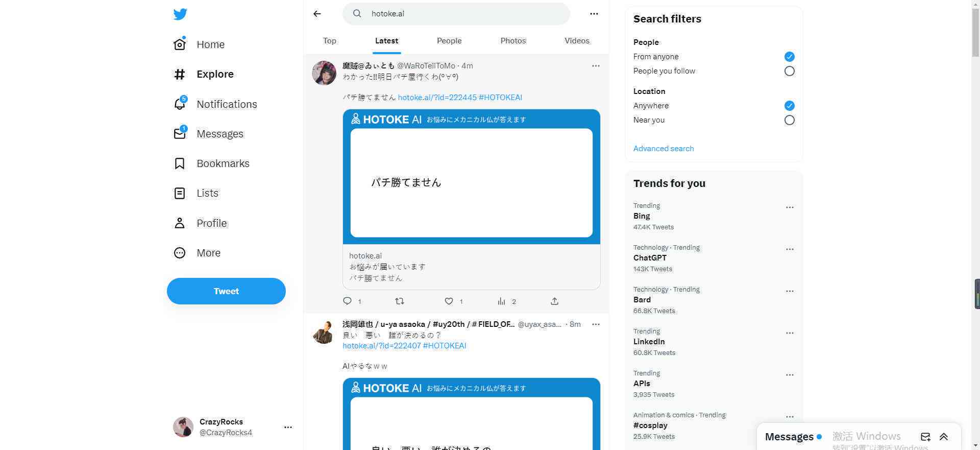Select the Near you radio option
Screen dimensions: 980x450
point(790,120)
